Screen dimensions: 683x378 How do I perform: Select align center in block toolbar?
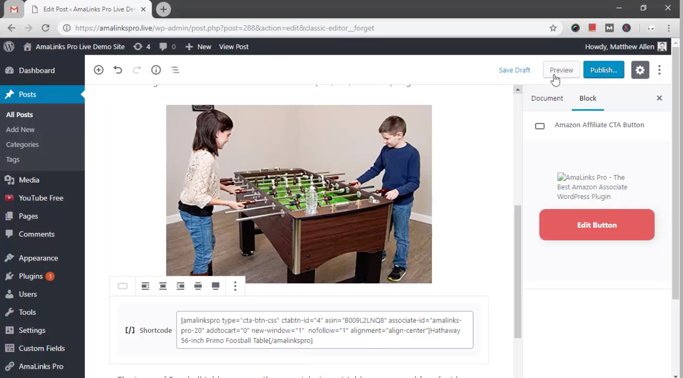[x=163, y=286]
